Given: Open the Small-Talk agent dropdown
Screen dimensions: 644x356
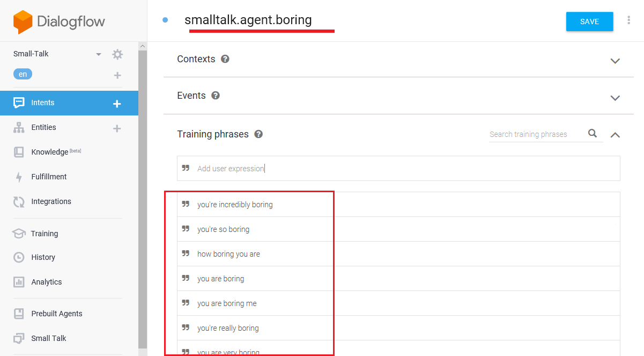Looking at the screenshot, I should 99,54.
